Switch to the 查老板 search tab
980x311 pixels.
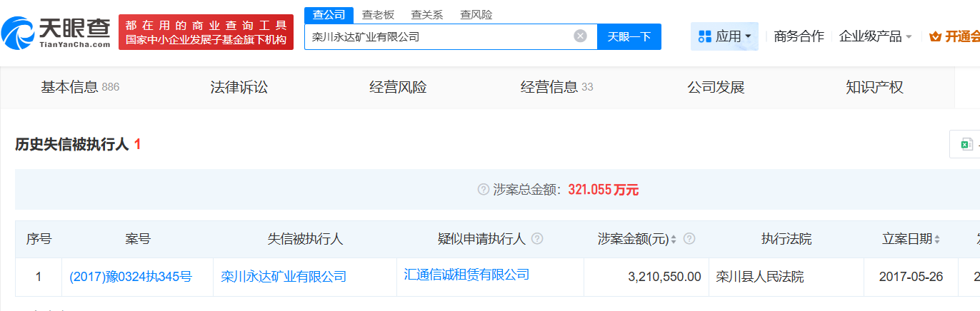coord(378,14)
